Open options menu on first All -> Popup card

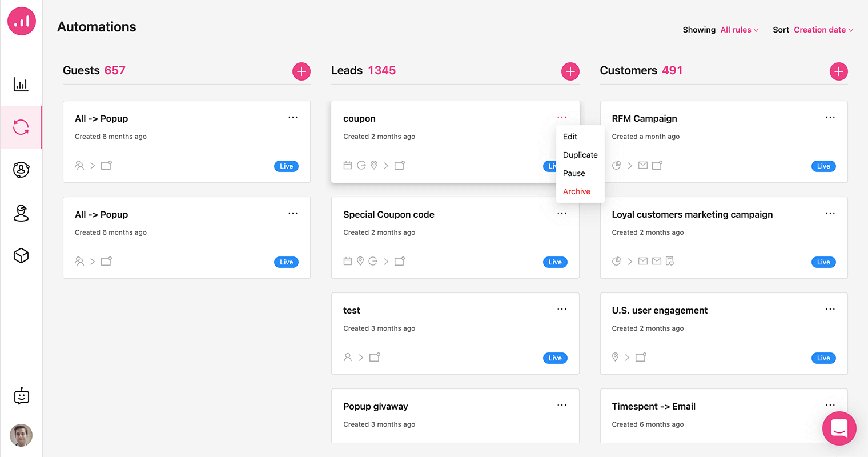pos(293,117)
